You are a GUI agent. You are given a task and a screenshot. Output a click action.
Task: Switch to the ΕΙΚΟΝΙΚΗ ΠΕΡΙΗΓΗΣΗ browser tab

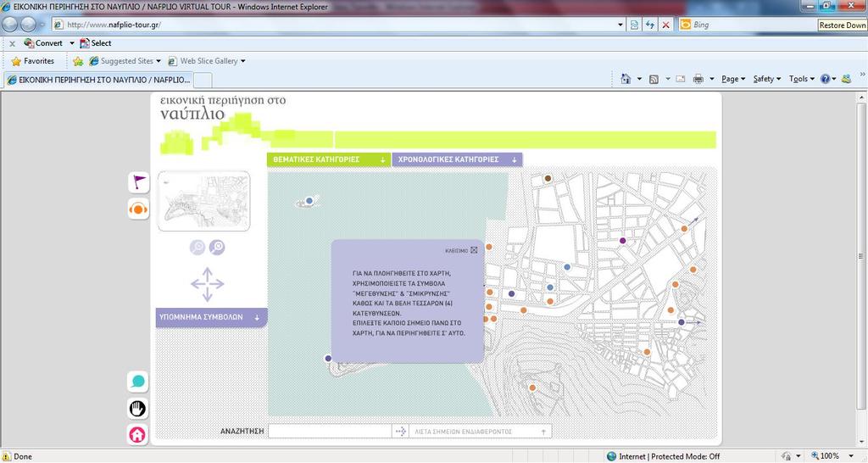tap(98, 80)
